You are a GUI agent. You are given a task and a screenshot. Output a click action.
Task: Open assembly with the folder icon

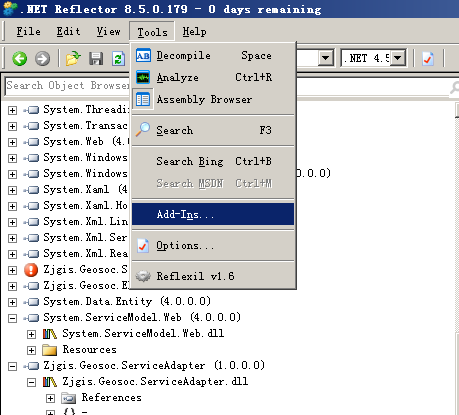(x=73, y=59)
